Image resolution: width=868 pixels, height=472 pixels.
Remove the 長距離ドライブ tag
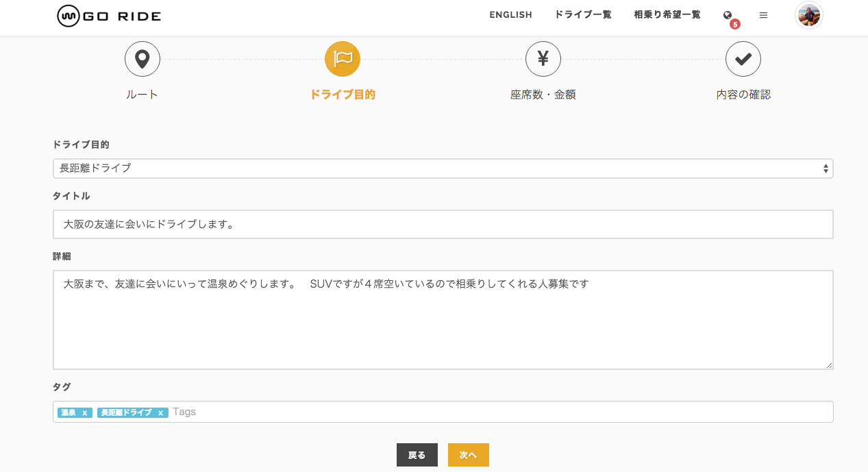(160, 413)
